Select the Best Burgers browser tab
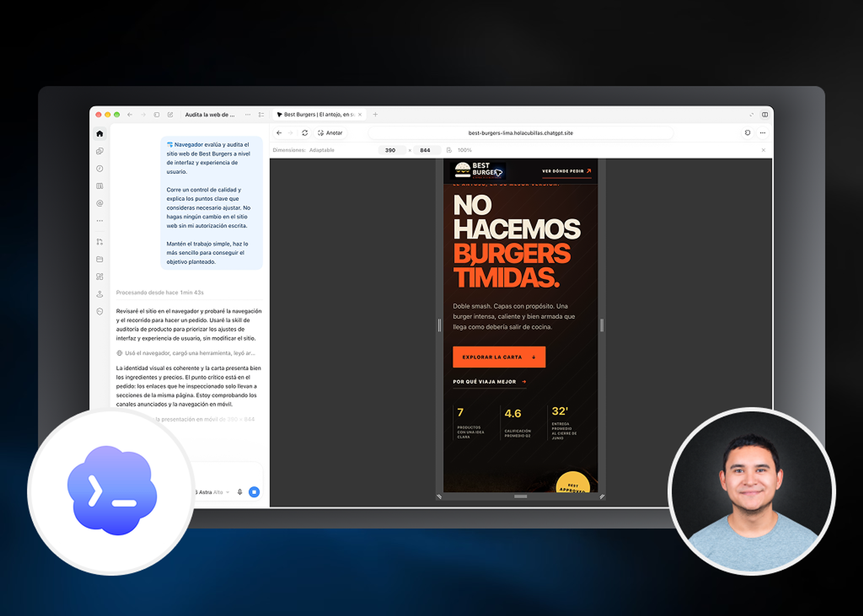This screenshot has width=863, height=616. click(x=319, y=115)
